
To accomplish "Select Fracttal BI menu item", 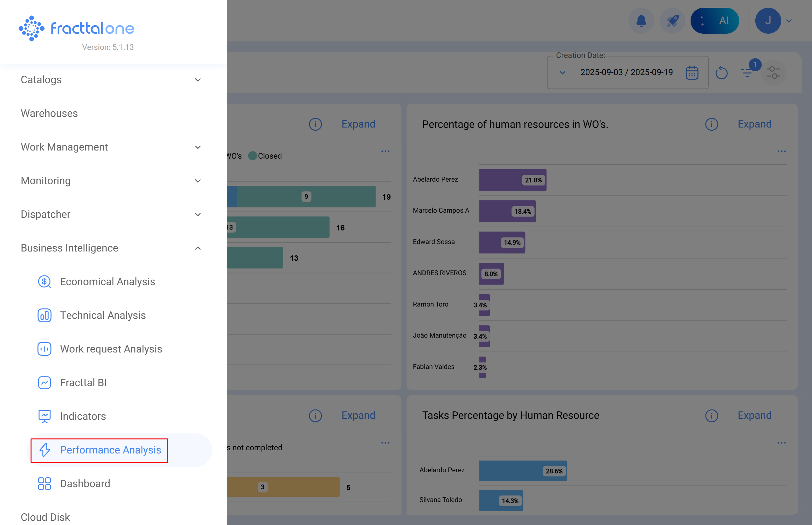I will click(83, 383).
